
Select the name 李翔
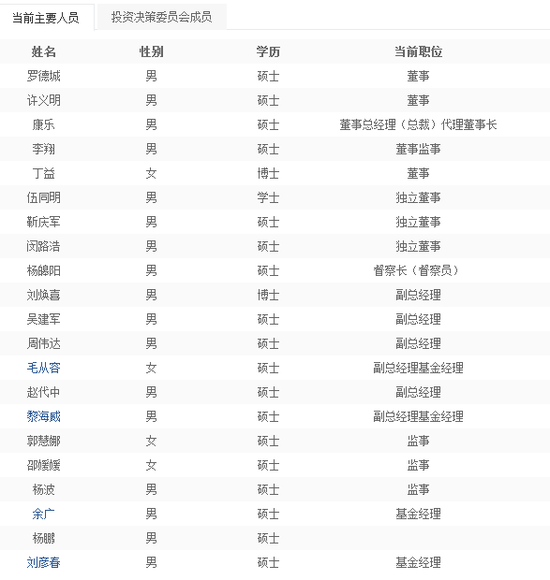click(x=44, y=149)
